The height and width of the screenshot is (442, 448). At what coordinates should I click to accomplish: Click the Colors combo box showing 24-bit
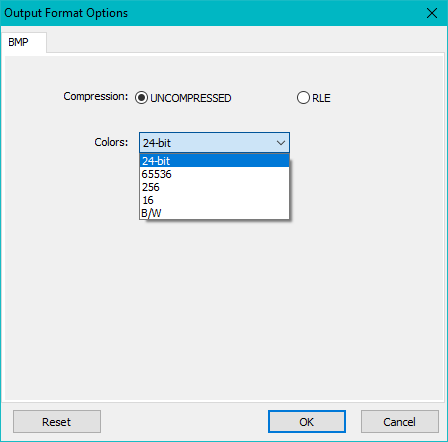tap(214, 143)
